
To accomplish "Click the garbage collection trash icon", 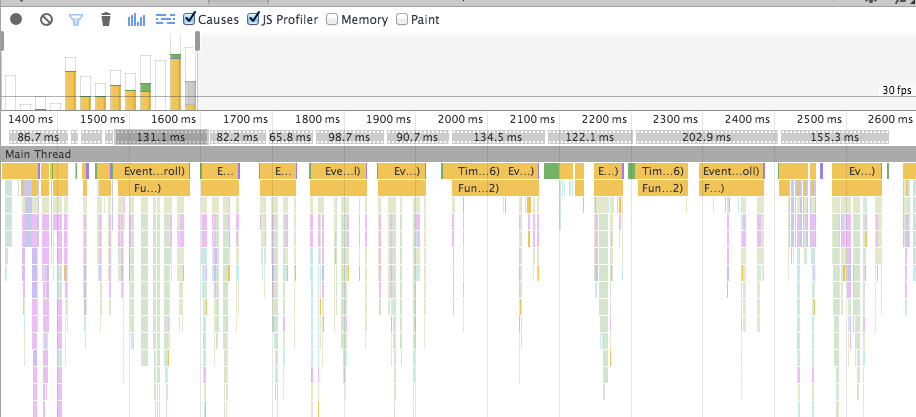I will [106, 20].
